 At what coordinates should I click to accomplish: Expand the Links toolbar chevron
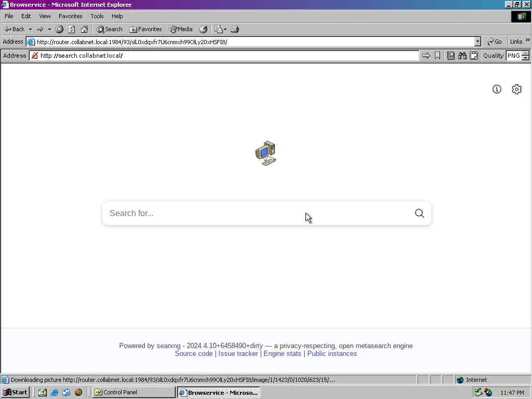tap(527, 40)
